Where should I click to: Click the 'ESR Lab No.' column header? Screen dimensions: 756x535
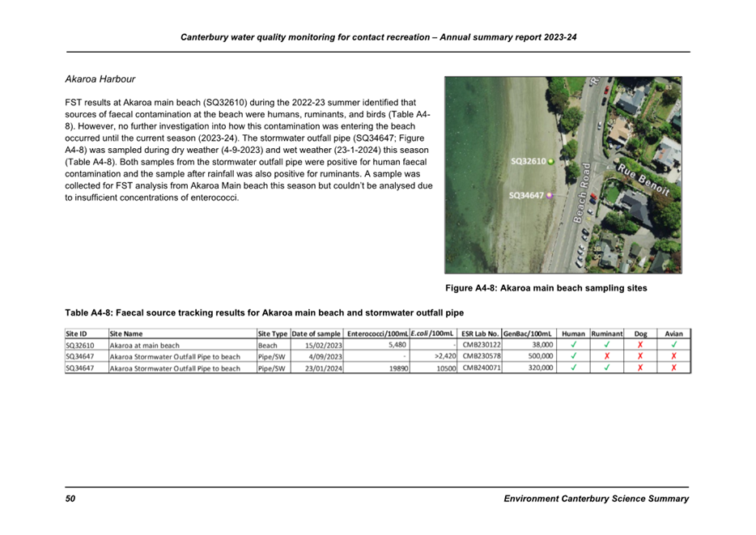[x=480, y=333]
